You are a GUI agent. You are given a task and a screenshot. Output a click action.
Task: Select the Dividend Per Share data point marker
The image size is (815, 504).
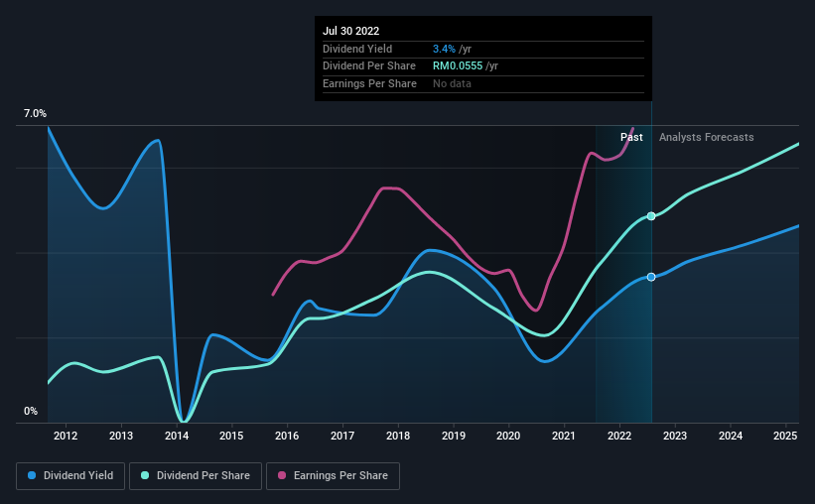[651, 216]
